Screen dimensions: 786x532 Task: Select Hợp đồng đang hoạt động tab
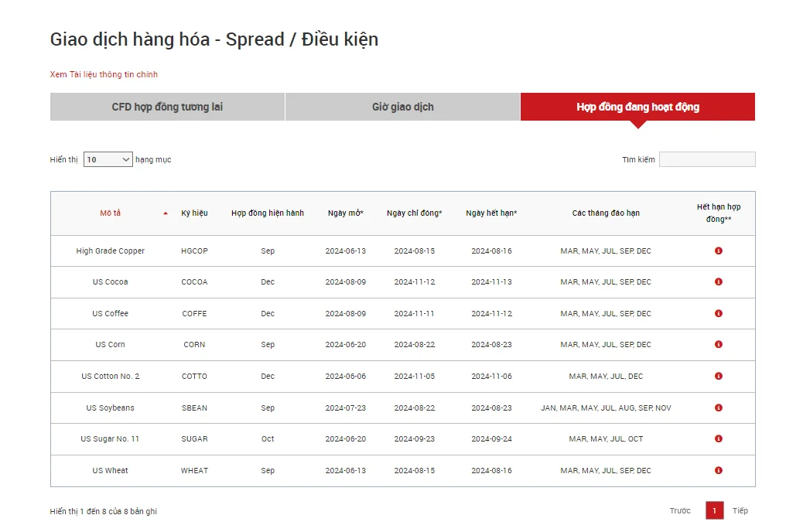[x=637, y=107]
